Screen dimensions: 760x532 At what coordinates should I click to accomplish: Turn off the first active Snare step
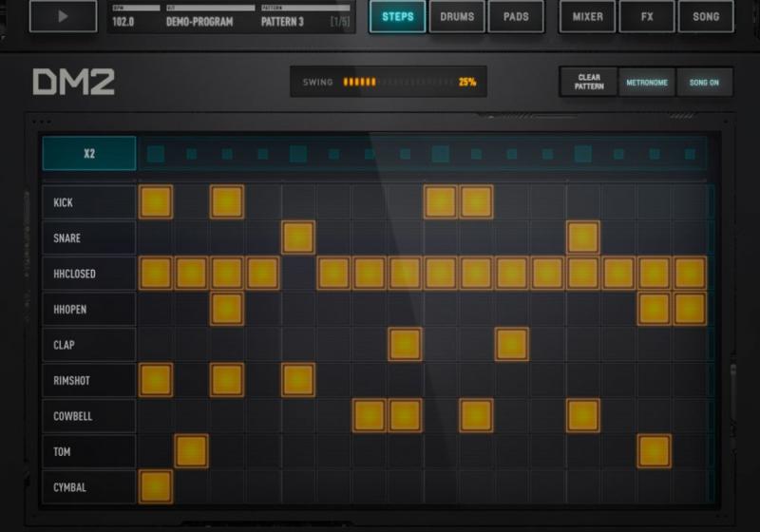(298, 237)
